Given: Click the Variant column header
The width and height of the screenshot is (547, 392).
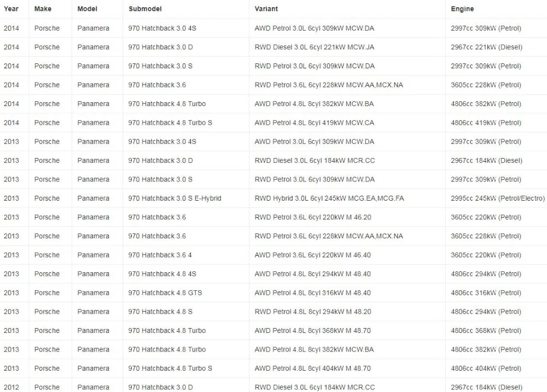Looking at the screenshot, I should tap(266, 9).
